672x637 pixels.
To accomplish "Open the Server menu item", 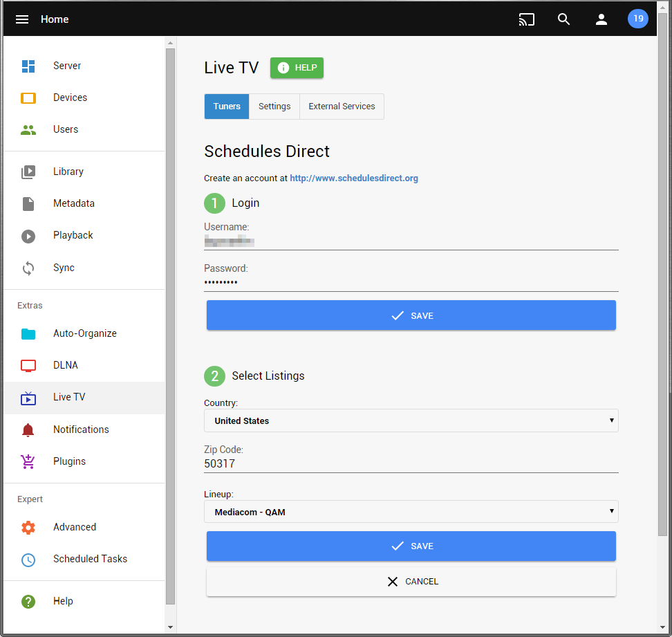I will point(84,66).
